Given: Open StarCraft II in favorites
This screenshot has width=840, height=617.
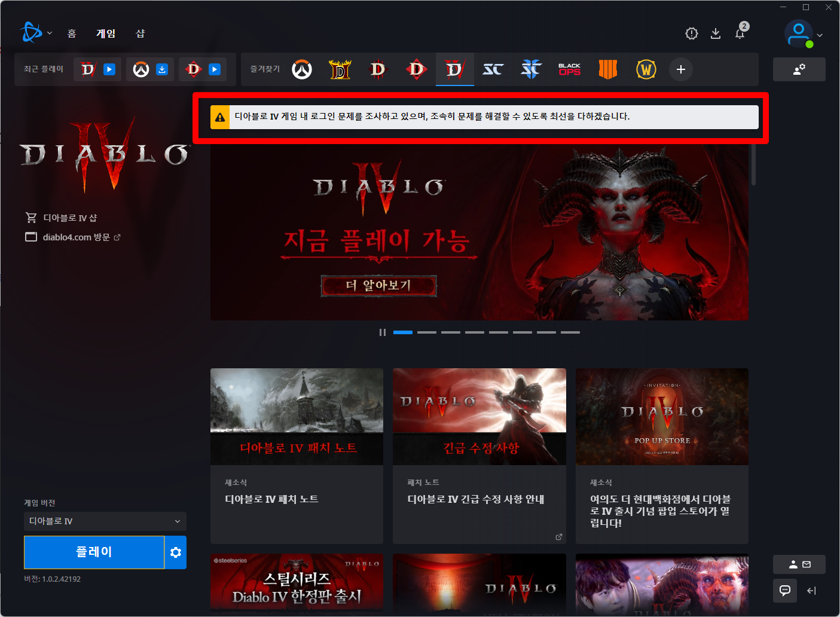Looking at the screenshot, I should click(x=531, y=69).
